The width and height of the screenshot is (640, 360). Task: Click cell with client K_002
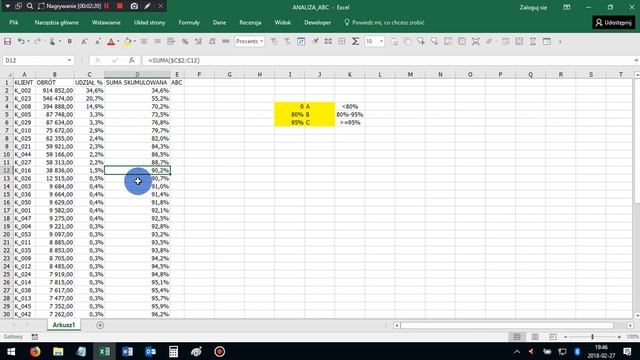[x=24, y=91]
